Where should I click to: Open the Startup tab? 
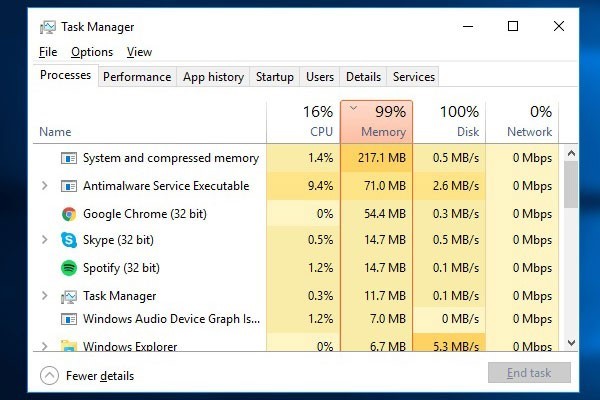(x=275, y=77)
